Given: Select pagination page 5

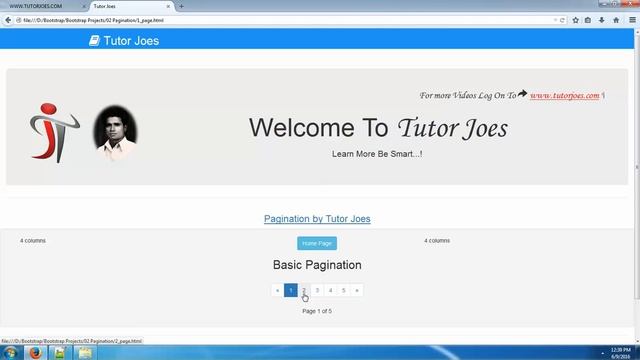Looking at the screenshot, I should tap(344, 290).
